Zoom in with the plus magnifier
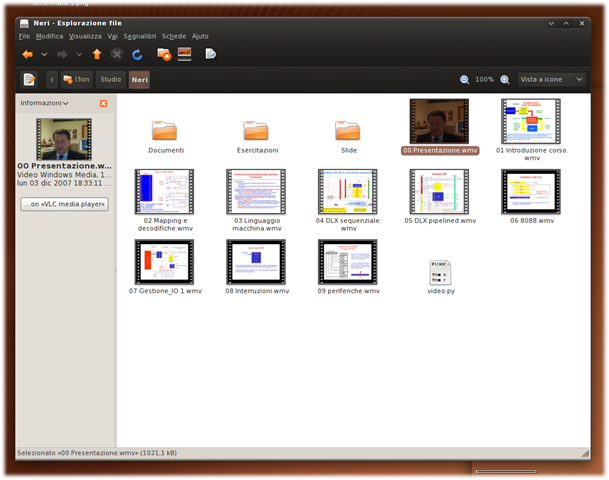This screenshot has width=609, height=480. (505, 80)
